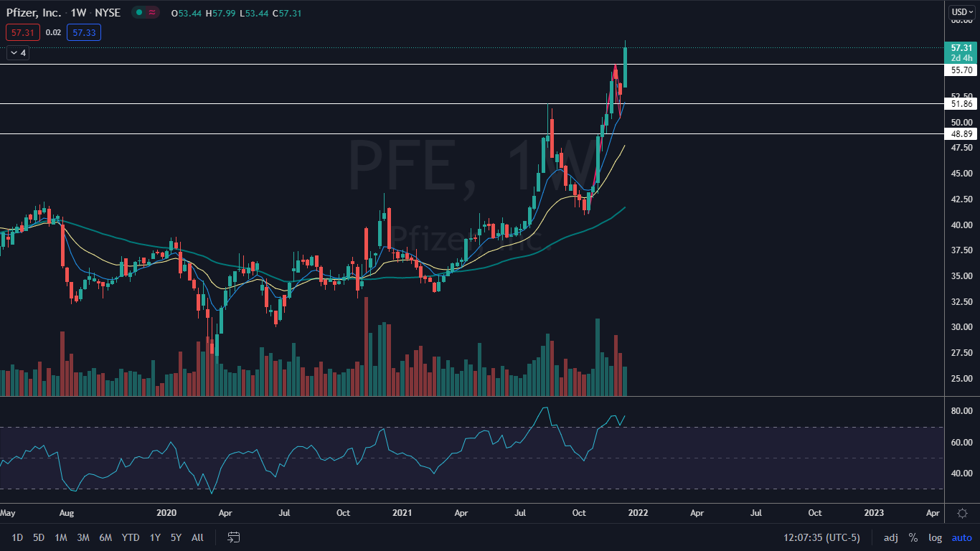Click the open value O53.44 in legend

point(187,12)
